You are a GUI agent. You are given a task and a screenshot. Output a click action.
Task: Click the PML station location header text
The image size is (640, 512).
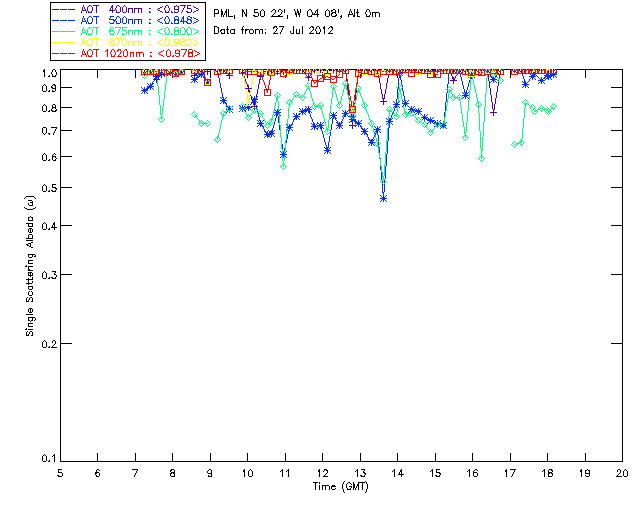point(297,14)
